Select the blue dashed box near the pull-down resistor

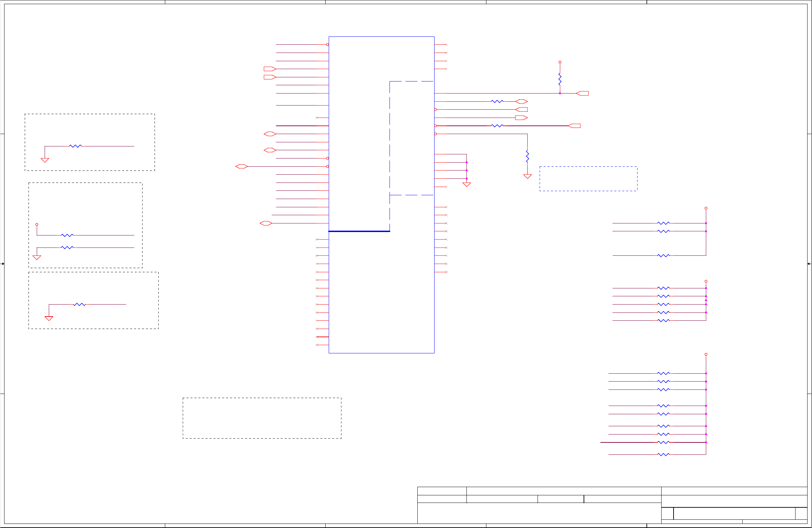point(588,179)
